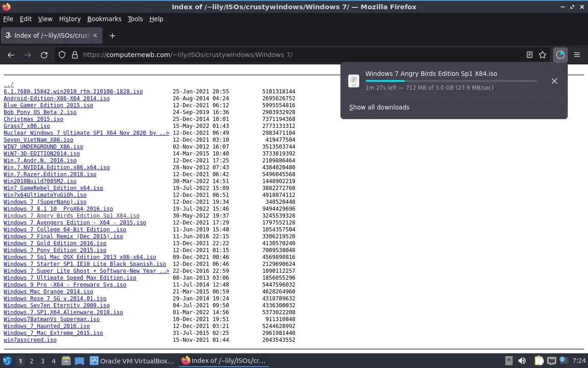This screenshot has width=588, height=368.
Task: Open the Edit menu
Action: 26,19
